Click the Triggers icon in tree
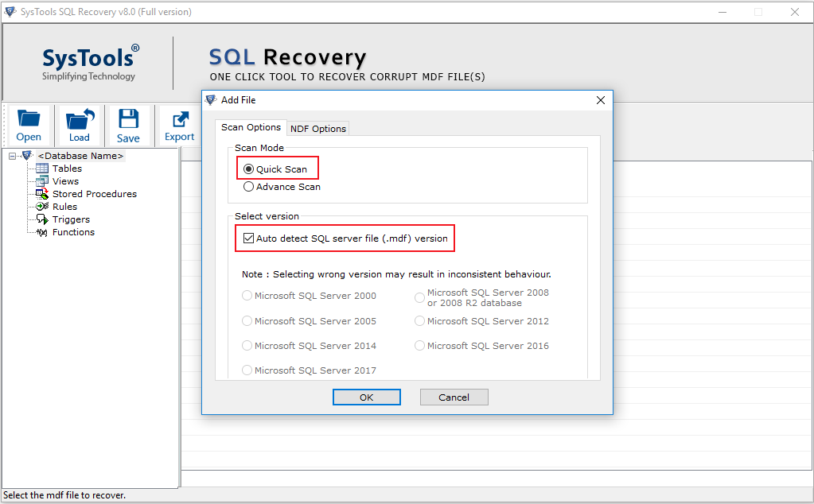This screenshot has width=814, height=504. [42, 219]
